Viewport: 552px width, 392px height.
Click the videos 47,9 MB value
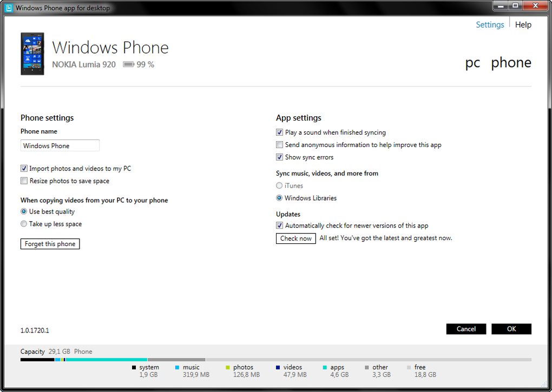(295, 375)
